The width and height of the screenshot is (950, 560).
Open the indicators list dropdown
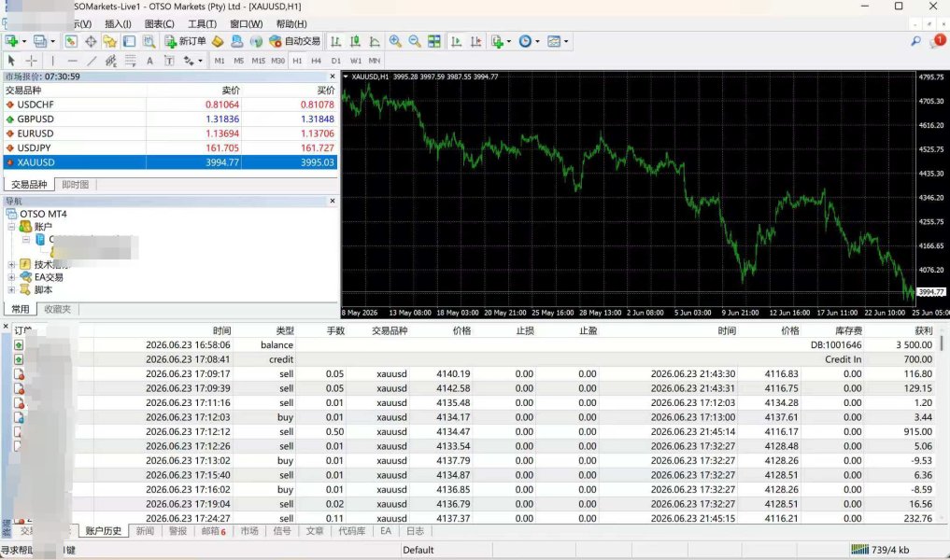[x=501, y=41]
